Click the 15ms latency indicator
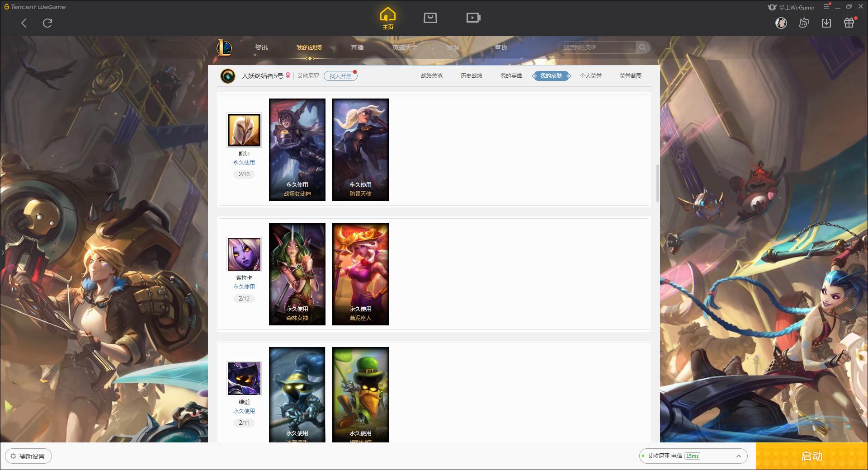This screenshot has height=470, width=868. (692, 456)
